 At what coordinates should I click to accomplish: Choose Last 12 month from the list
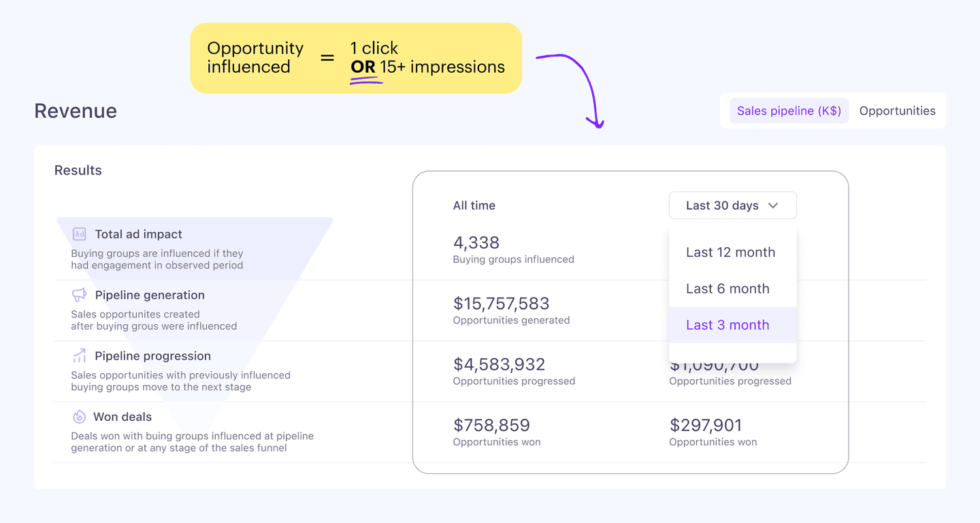coord(730,253)
